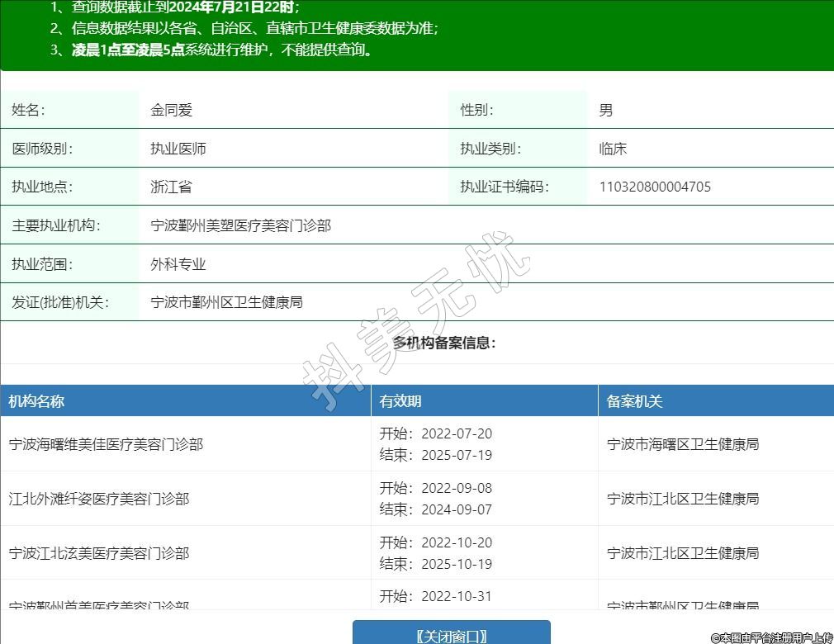Click the start date 2022-09-08
This screenshot has width=834, height=644.
[x=456, y=488]
